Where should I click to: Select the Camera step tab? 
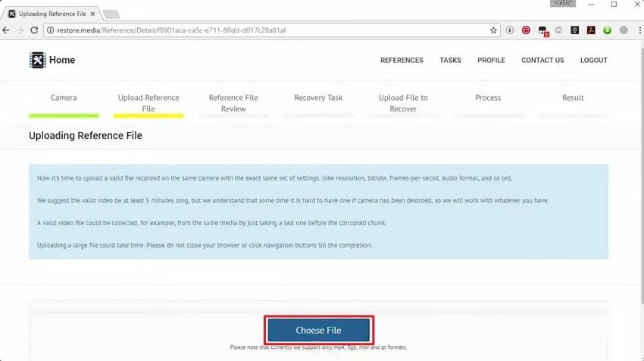64,98
